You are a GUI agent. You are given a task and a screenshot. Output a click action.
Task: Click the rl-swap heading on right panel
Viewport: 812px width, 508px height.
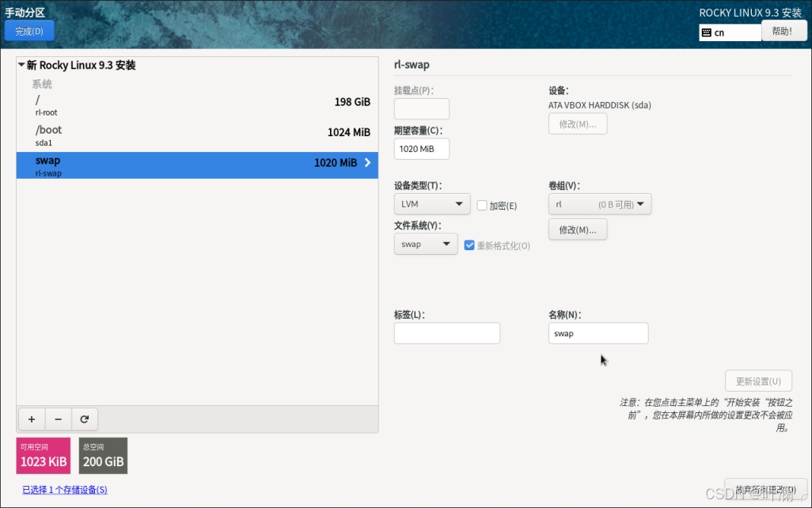pyautogui.click(x=412, y=65)
